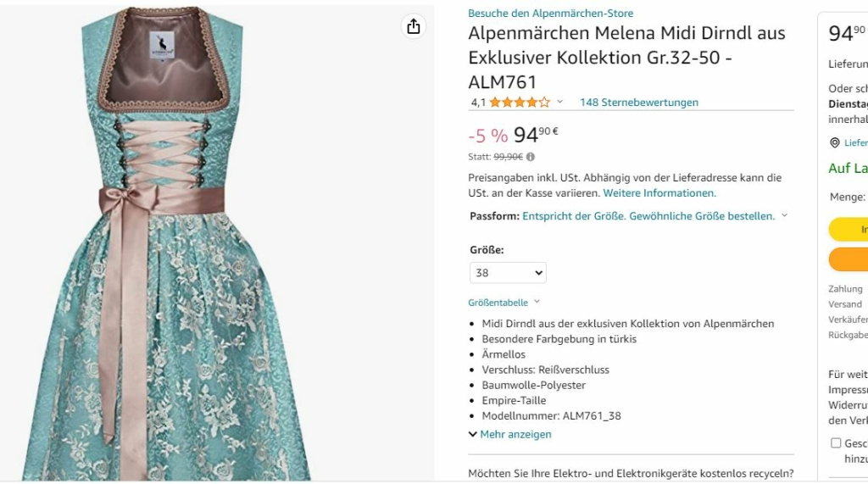Click the Weitere Informationen link
868x484 pixels.
click(x=659, y=193)
